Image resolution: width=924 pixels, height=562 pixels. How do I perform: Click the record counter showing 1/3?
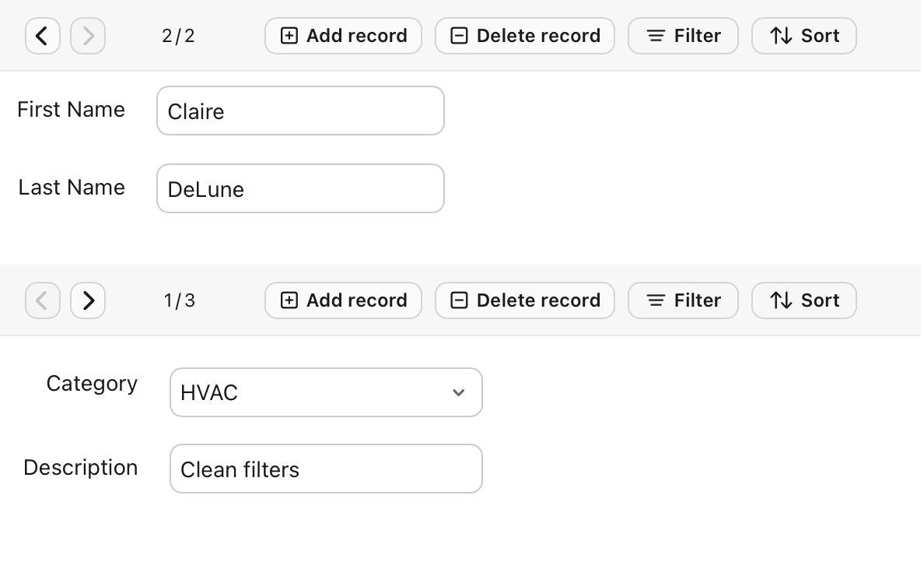(x=178, y=300)
